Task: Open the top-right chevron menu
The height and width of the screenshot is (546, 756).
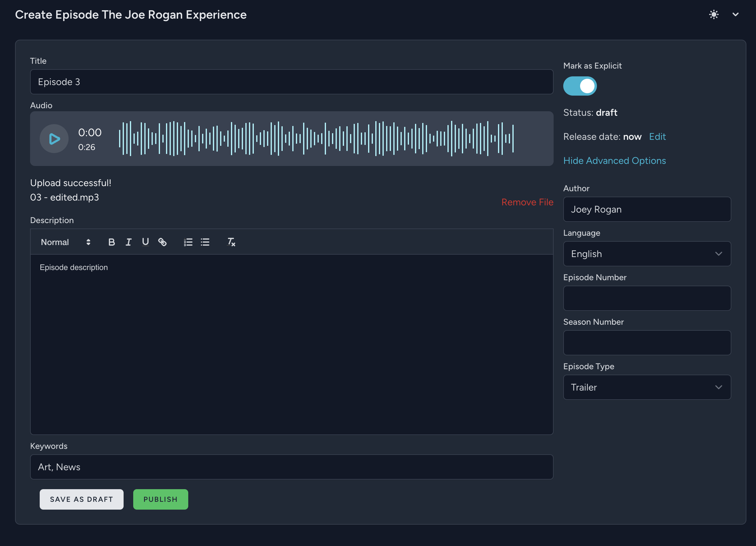Action: tap(735, 14)
